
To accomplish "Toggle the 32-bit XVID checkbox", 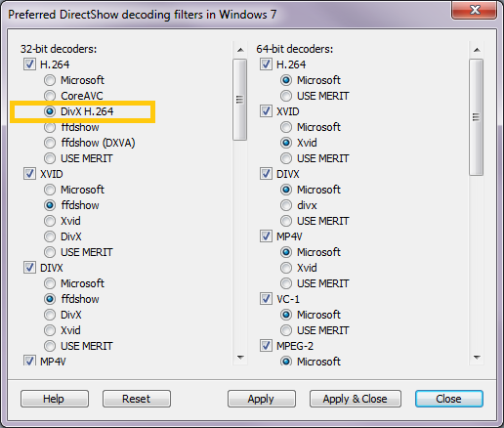I will coord(29,174).
